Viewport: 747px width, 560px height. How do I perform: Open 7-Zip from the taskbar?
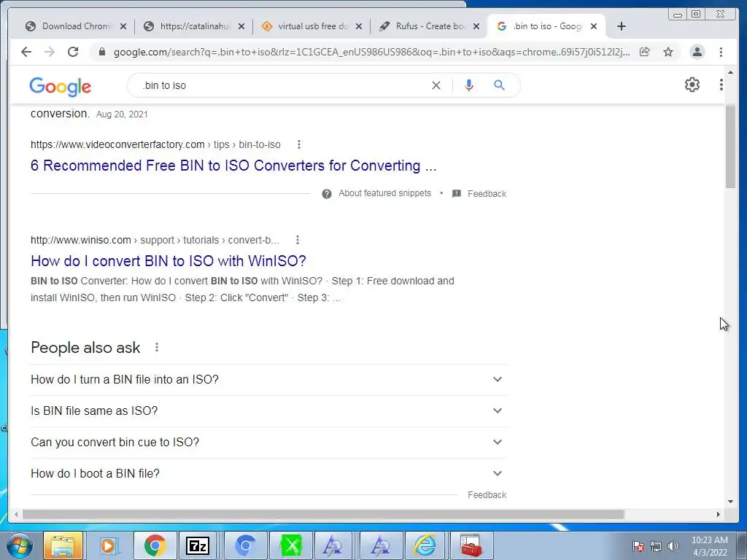[197, 545]
